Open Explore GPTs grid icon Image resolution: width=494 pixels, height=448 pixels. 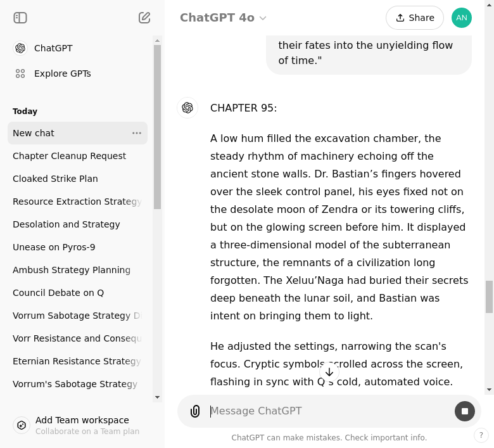[20, 74]
